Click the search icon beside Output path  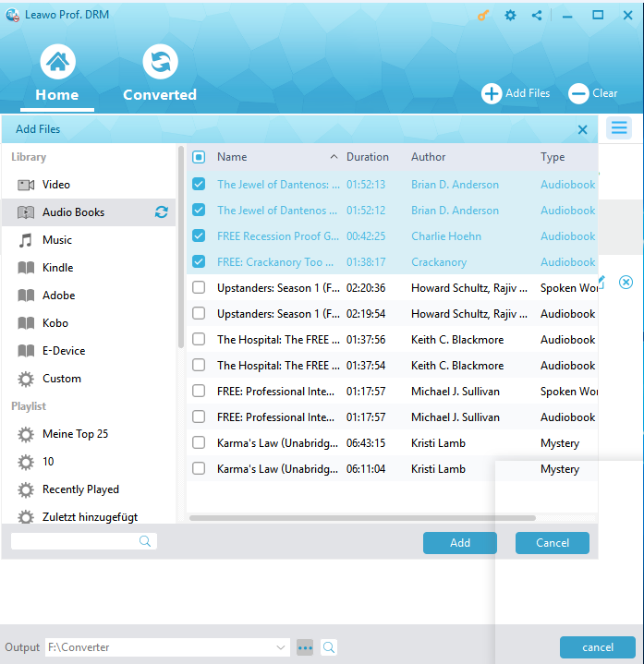pos(329,647)
